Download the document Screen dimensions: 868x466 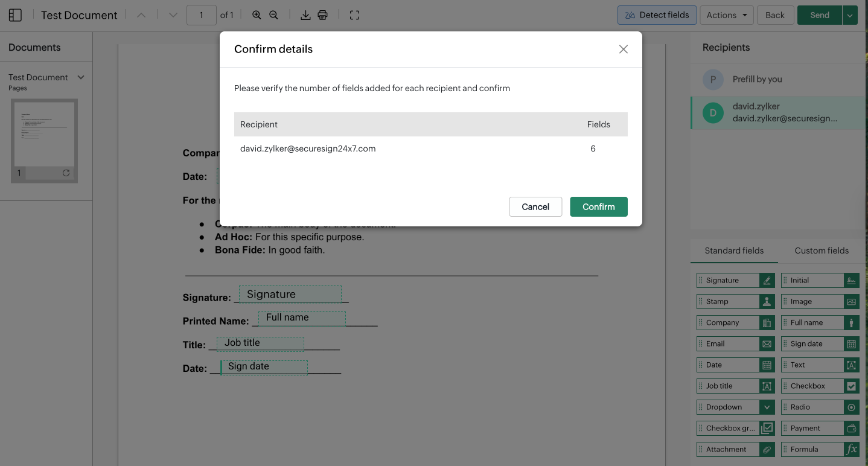coord(305,15)
